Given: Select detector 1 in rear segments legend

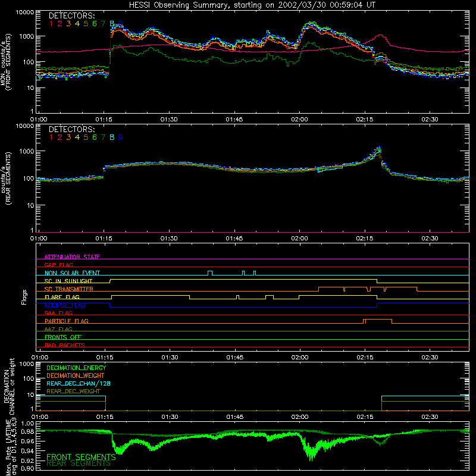Looking at the screenshot, I should (x=51, y=137).
